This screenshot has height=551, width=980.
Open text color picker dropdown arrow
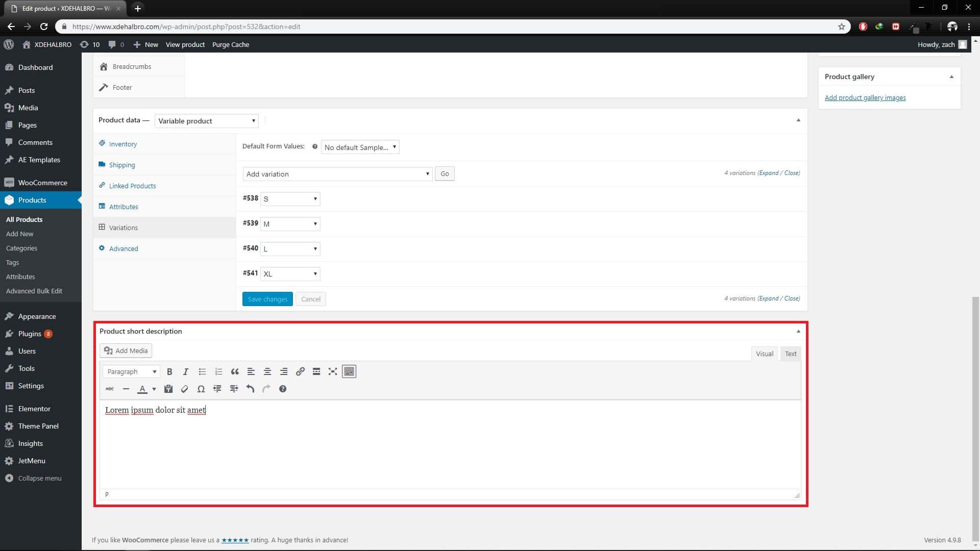(154, 389)
